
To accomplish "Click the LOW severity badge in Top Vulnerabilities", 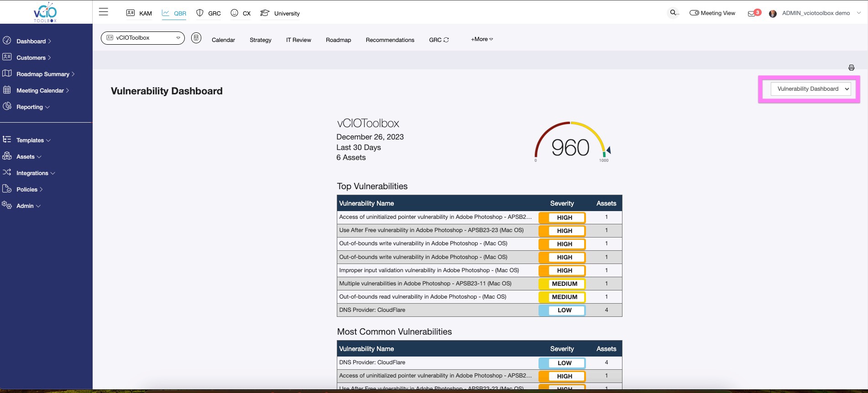I will click(x=562, y=310).
